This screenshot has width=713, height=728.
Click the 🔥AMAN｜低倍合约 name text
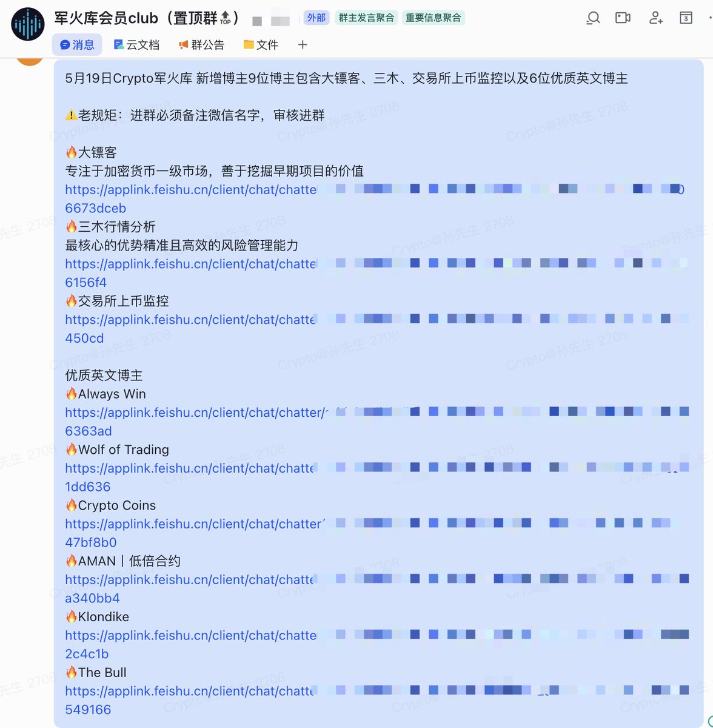(122, 561)
